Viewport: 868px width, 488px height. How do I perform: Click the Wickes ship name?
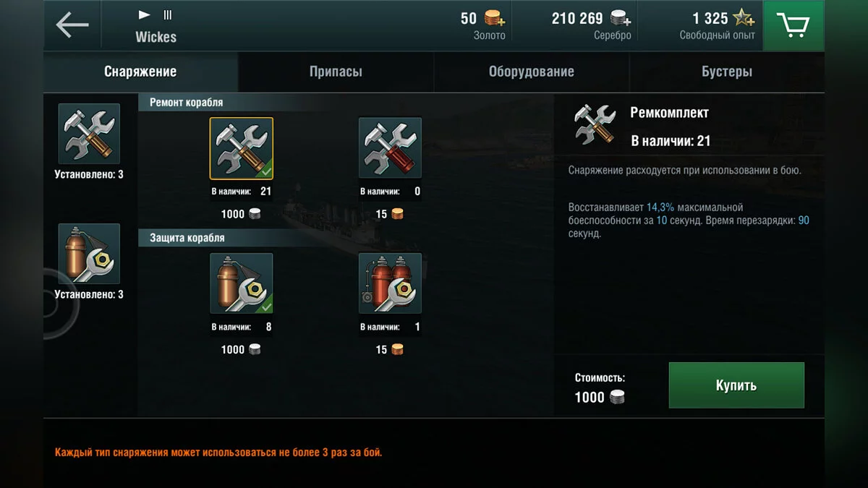point(156,37)
